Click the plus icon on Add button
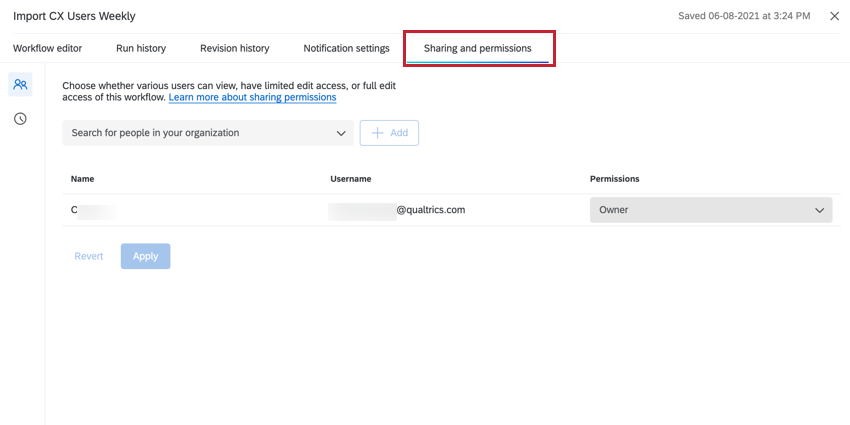Screen dimensions: 850x425 point(377,133)
